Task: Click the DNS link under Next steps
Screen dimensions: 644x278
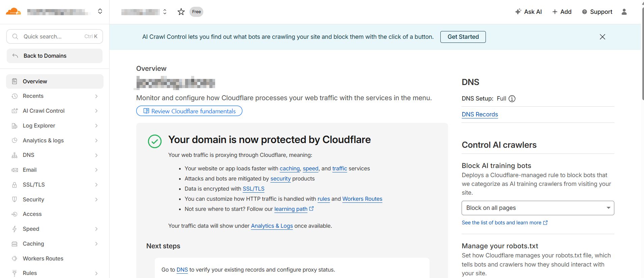Action: (182, 270)
